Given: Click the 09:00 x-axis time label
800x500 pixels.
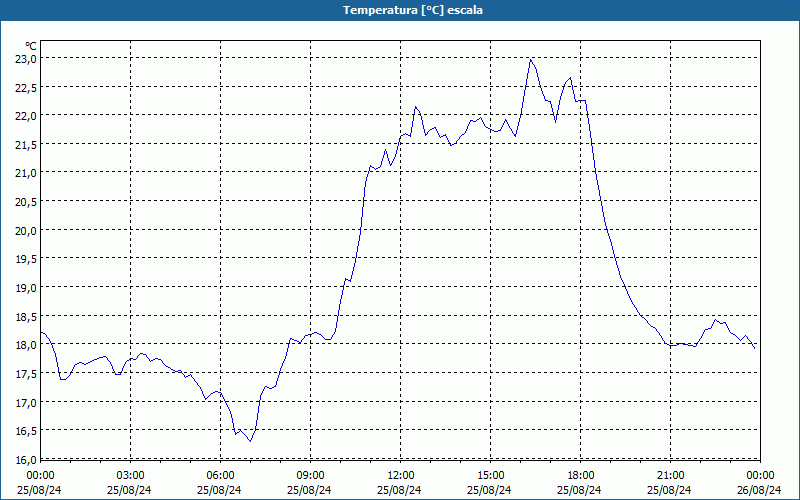Looking at the screenshot, I should click(x=310, y=476).
